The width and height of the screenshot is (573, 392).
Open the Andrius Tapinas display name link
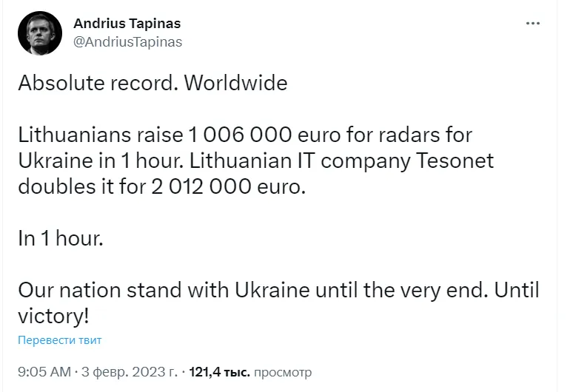127,24
